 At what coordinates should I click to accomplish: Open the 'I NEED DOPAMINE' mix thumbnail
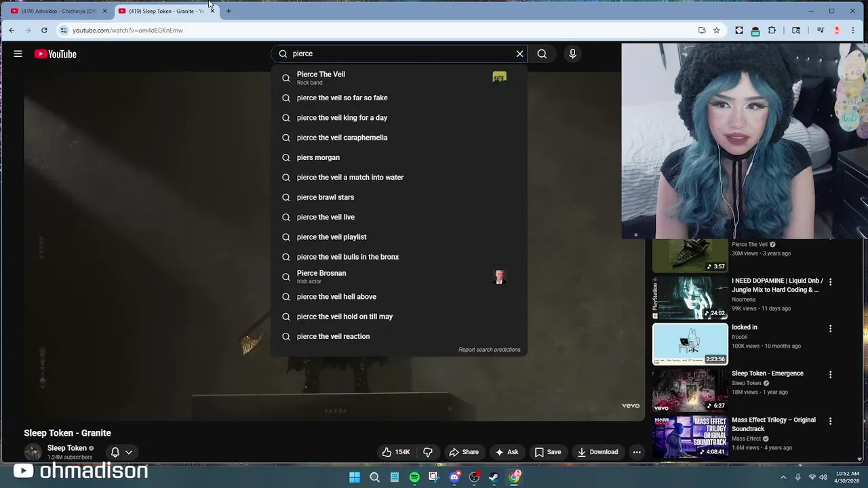[690, 298]
